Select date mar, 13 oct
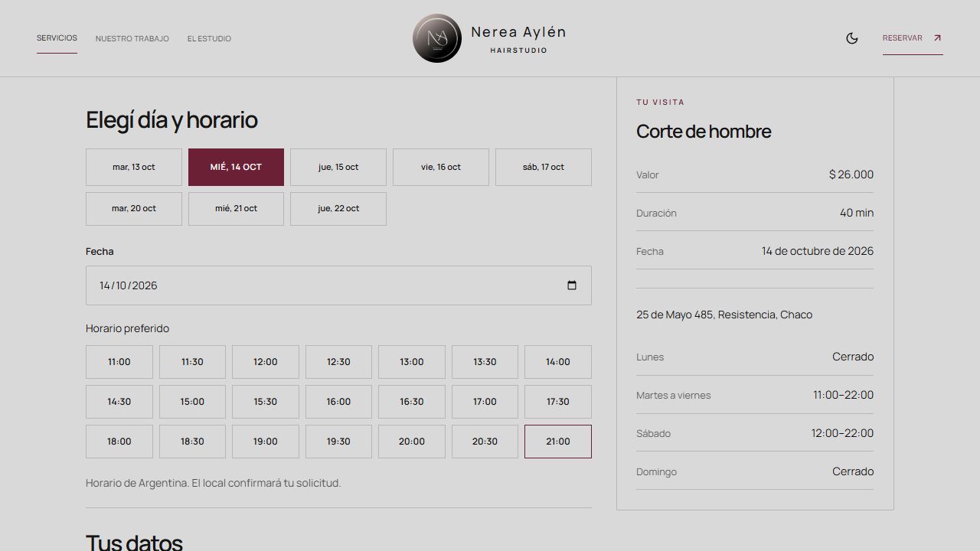Image resolution: width=980 pixels, height=551 pixels. pos(134,167)
